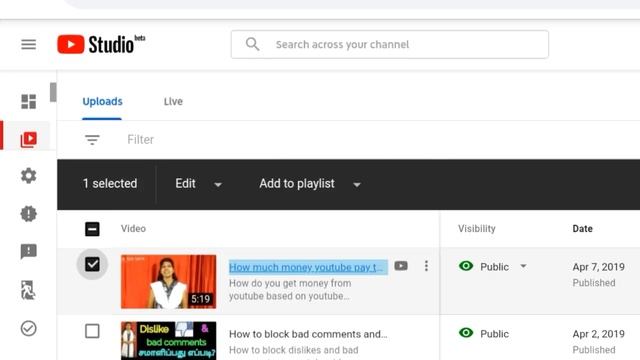This screenshot has width=640, height=360.
Task: Open Dashboard from the sidebar
Action: [29, 102]
